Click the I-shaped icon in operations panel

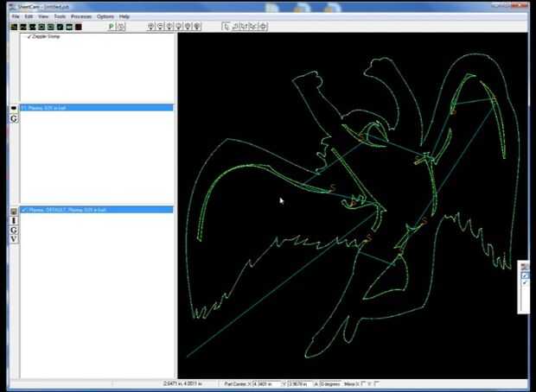14,220
